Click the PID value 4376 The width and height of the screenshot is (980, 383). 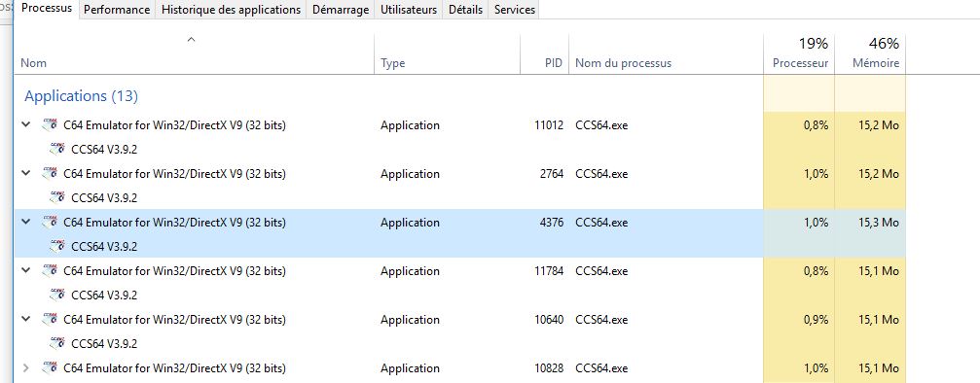pyautogui.click(x=552, y=223)
